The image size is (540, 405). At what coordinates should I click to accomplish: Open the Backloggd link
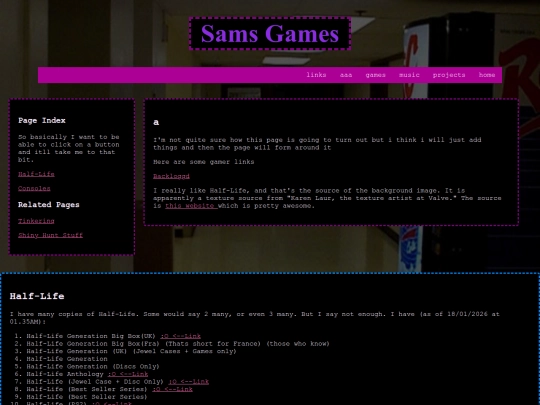click(171, 176)
